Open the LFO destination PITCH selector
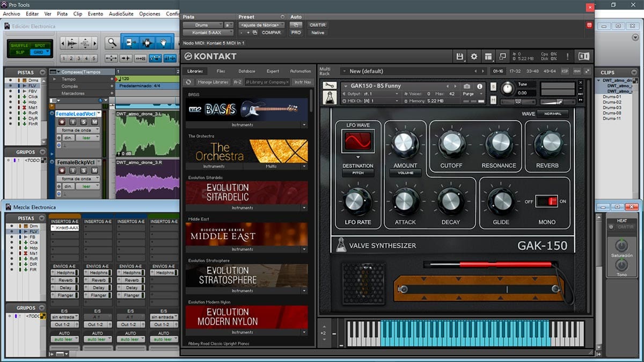 pos(358,174)
